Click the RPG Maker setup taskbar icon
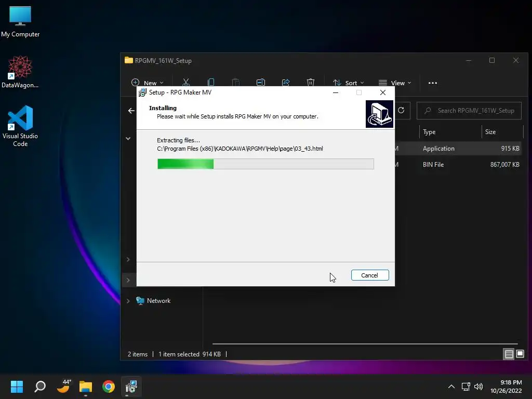This screenshot has height=399, width=532. pyautogui.click(x=131, y=387)
